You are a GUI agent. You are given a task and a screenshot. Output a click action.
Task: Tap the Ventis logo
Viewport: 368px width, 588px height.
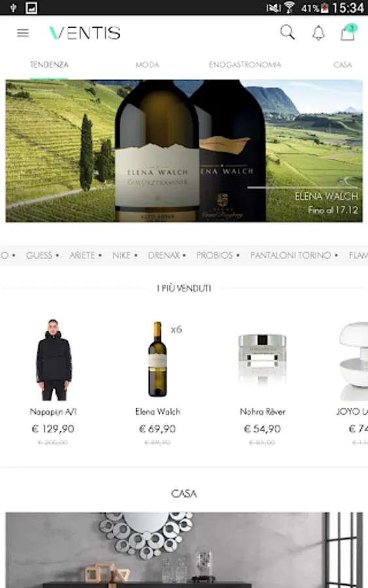coord(85,33)
